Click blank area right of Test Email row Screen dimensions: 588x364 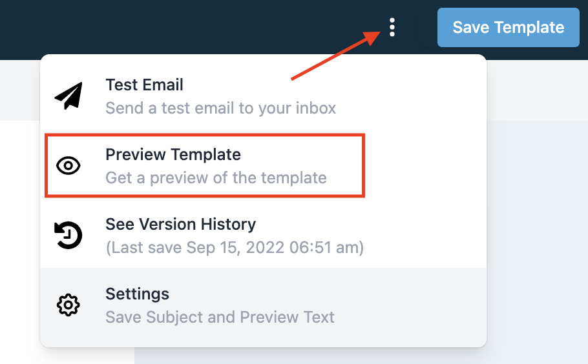412,97
